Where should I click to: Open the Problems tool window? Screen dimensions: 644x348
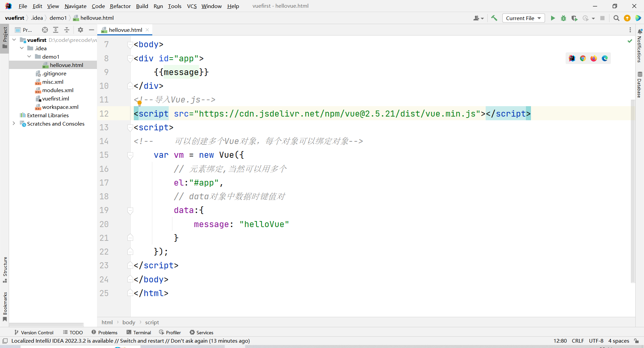[x=104, y=332]
